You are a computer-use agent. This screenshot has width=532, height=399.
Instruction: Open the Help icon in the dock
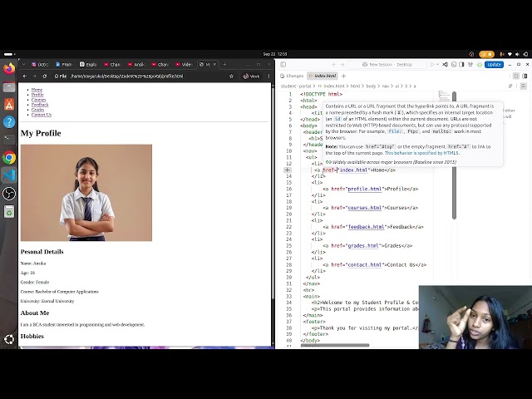point(9,122)
